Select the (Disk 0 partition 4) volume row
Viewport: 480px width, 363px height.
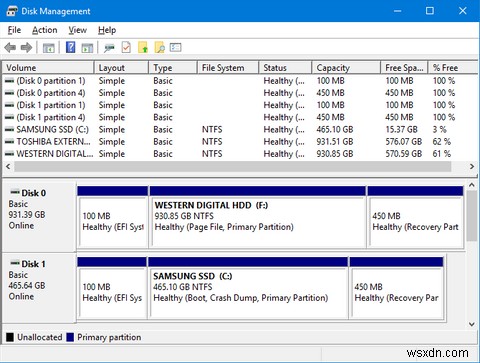coord(240,93)
